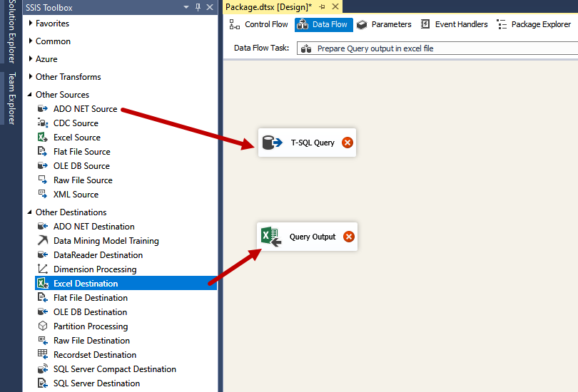
Task: Click the Raw File Destination icon
Action: (43, 340)
